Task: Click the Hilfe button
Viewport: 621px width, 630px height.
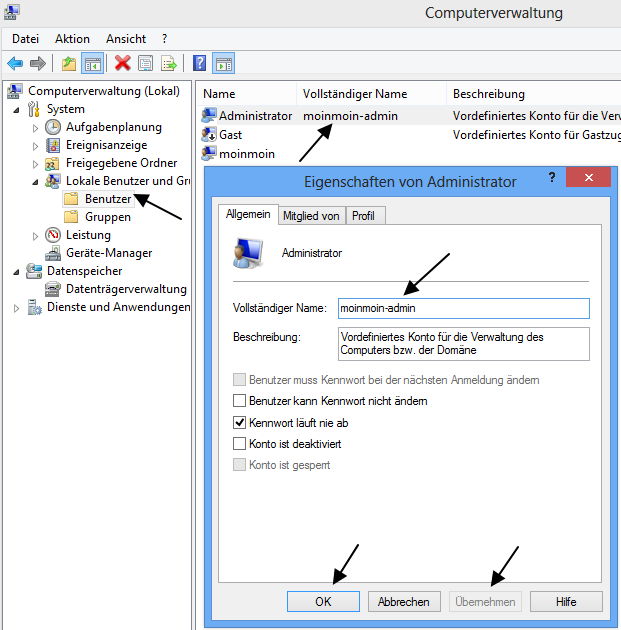Action: pyautogui.click(x=566, y=601)
